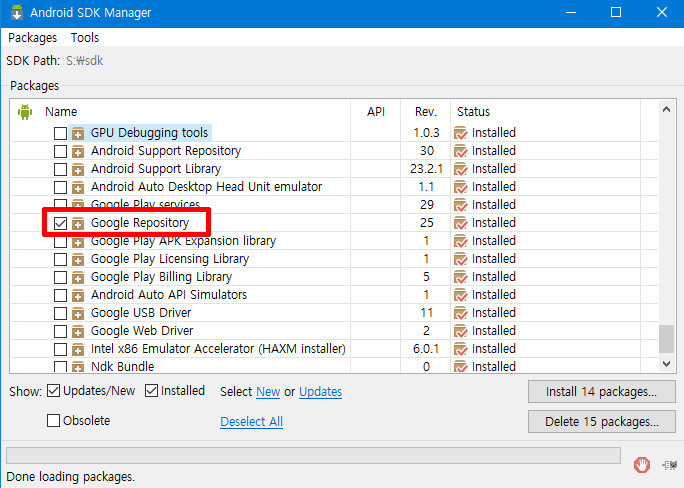Screen dimensions: 684x488
Task: Click the Google Play Licensing Library package icon
Action: click(78, 259)
